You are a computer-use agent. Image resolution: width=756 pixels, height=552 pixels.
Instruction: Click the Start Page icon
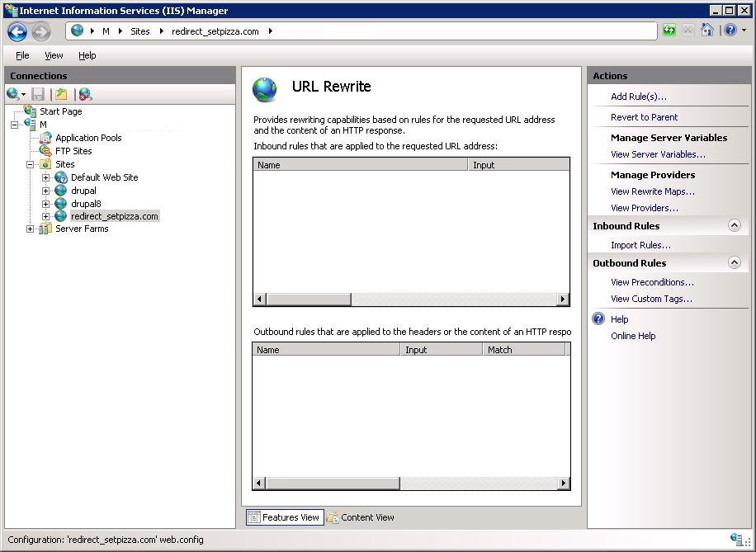point(30,111)
